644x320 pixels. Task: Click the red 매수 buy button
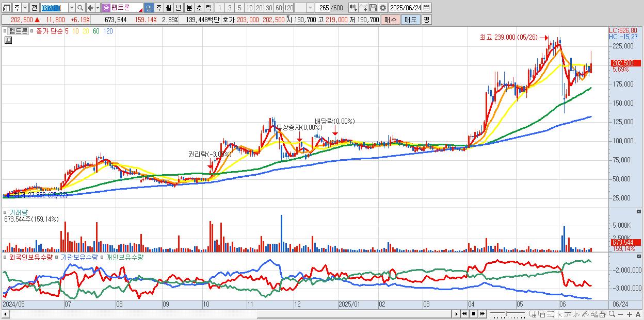pos(391,20)
